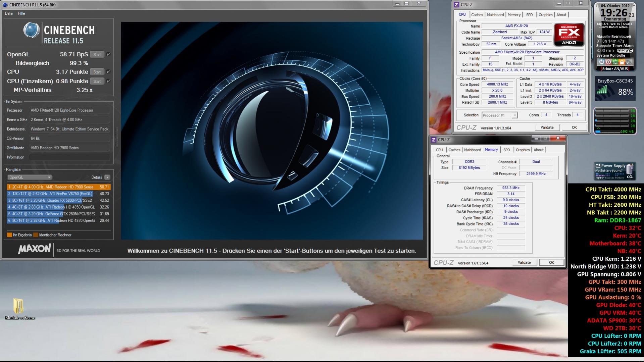This screenshot has height=362, width=644.
Task: Open the Processor #1 selection dropdown
Action: click(499, 115)
